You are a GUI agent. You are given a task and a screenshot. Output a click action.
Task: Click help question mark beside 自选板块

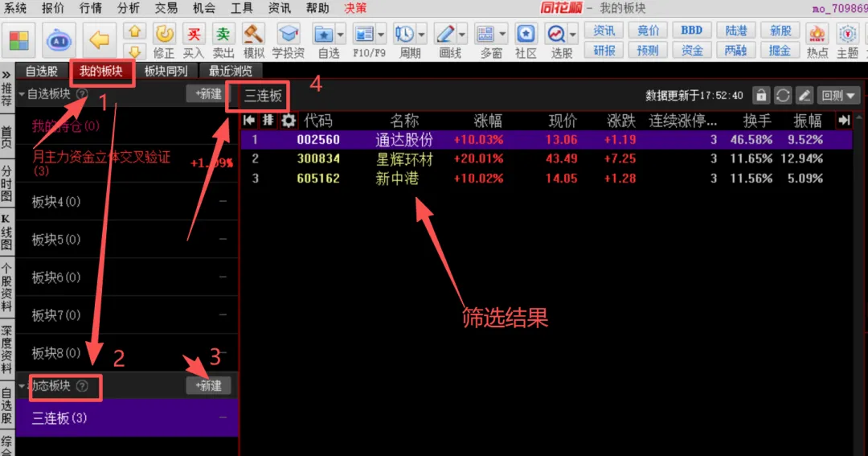82,93
